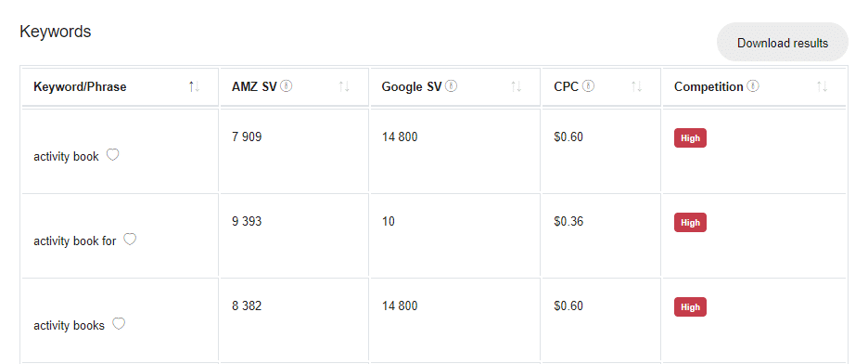868x364 pixels.
Task: Select High badge for 'activity book'
Action: [x=690, y=138]
